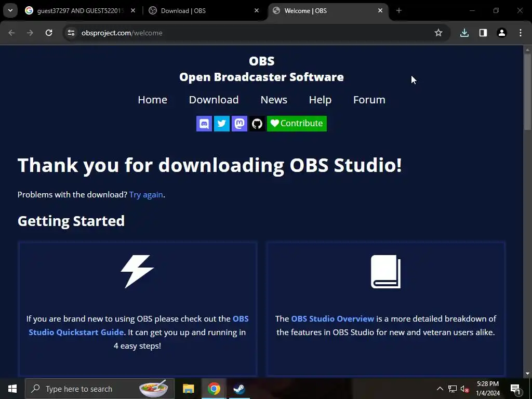The height and width of the screenshot is (399, 532).
Task: Open the Windows Start menu
Action: click(12, 389)
